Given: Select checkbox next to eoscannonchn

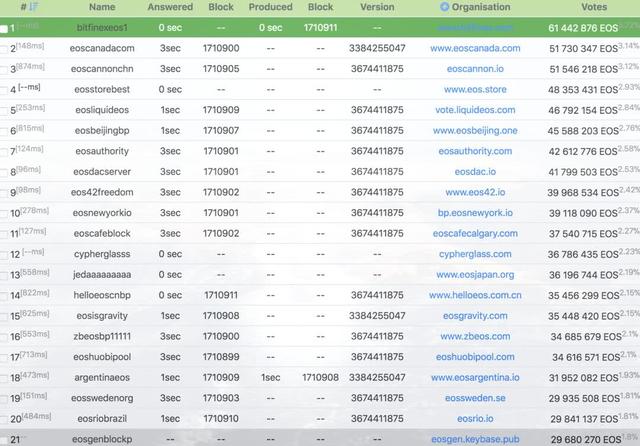Looking at the screenshot, I should (x=4, y=70).
